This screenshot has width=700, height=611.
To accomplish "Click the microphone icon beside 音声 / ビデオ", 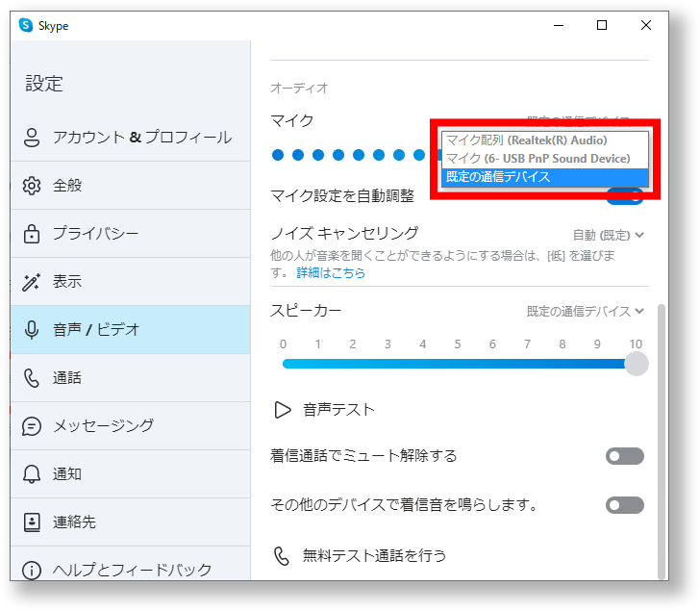I will click(31, 330).
